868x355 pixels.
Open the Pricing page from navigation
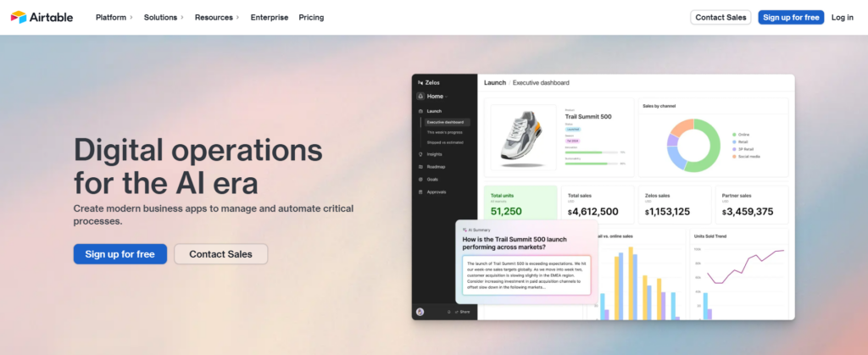[x=311, y=17]
